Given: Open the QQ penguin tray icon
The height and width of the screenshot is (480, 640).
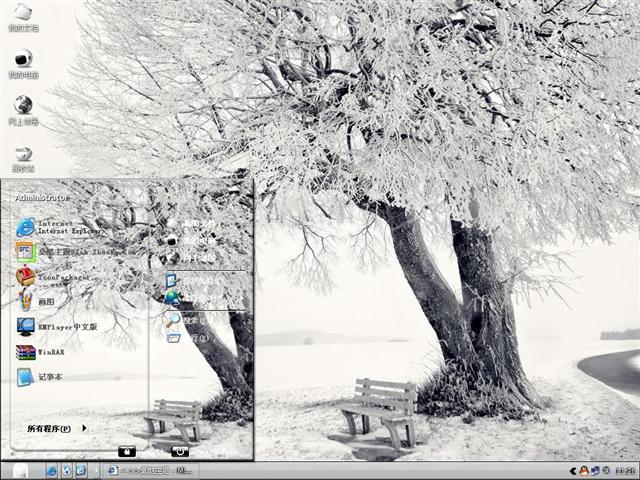Looking at the screenshot, I should 584,471.
